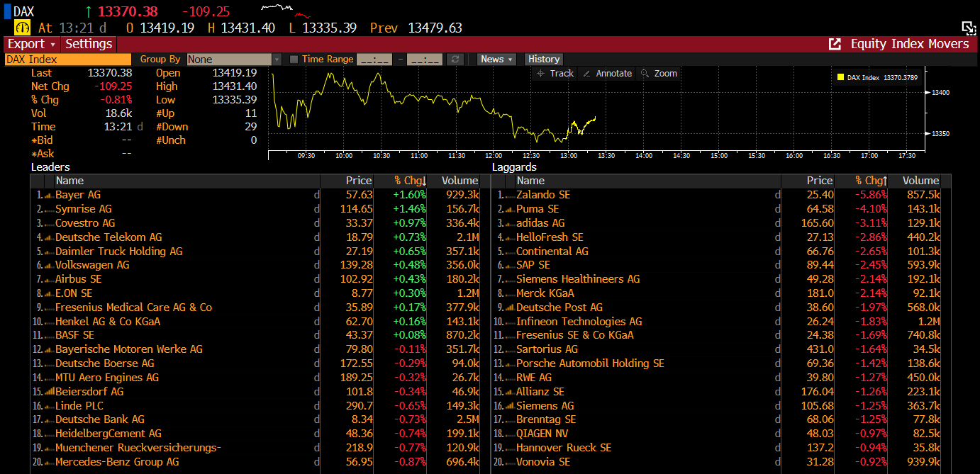Image resolution: width=980 pixels, height=474 pixels.
Task: Open the News dropdown
Action: (x=496, y=60)
